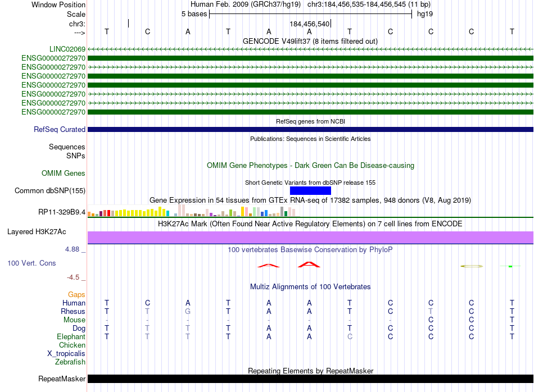
Task: Click the GENCODE V49lift37 track title
Action: (x=310, y=41)
